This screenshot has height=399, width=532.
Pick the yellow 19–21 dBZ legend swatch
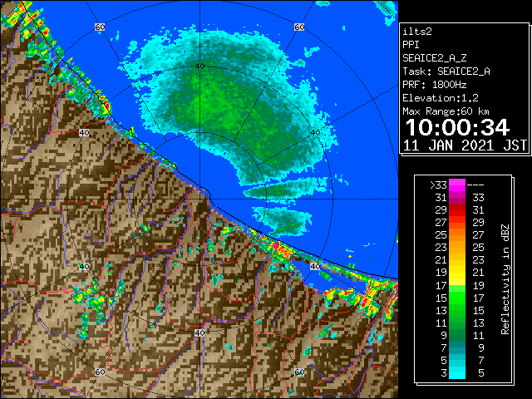coord(457,273)
